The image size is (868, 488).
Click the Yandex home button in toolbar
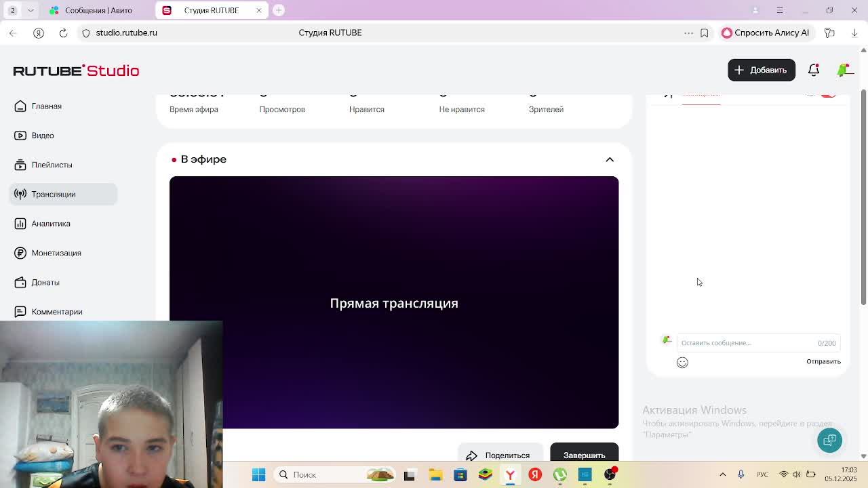[39, 33]
